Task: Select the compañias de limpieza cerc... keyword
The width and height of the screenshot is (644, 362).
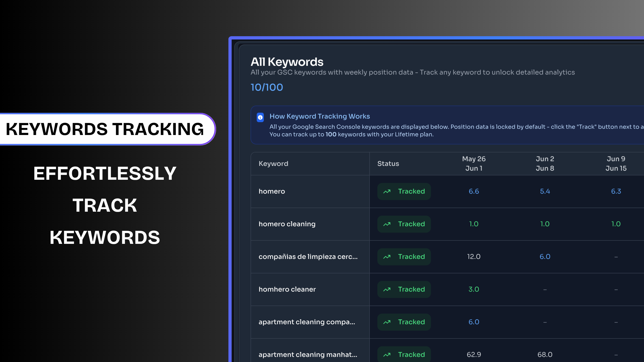Action: point(308,257)
